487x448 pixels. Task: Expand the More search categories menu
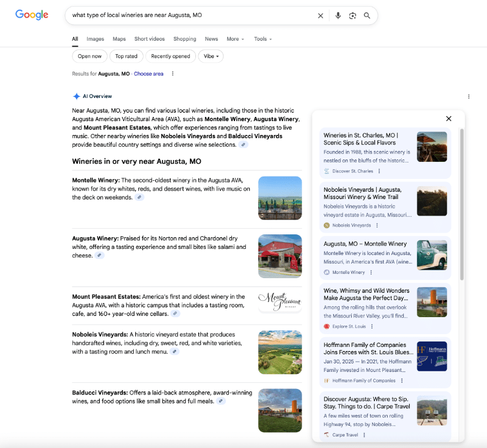click(x=235, y=39)
